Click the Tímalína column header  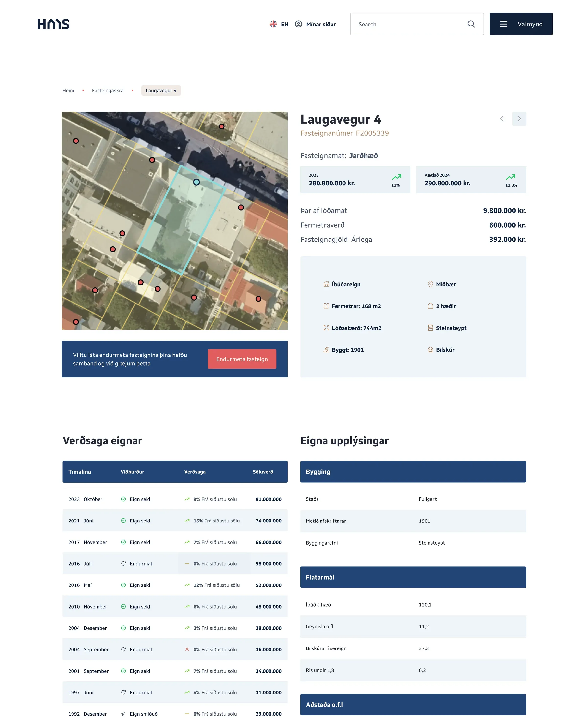(80, 471)
